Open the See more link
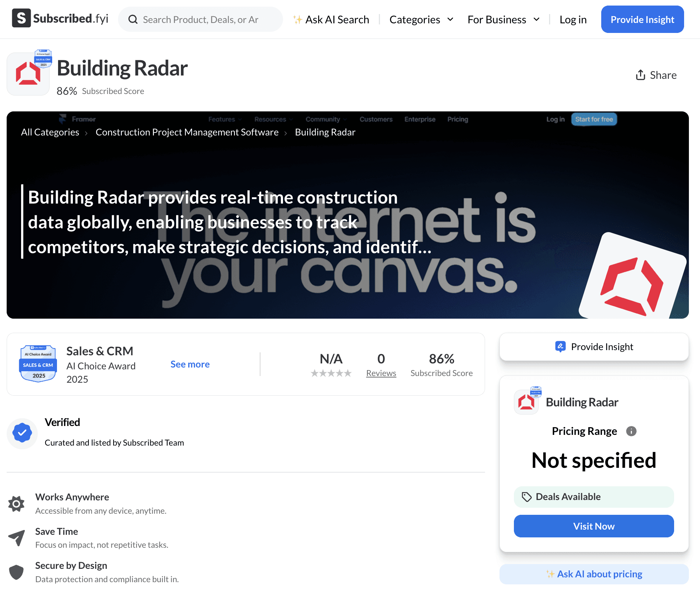The width and height of the screenshot is (700, 604). 190,365
